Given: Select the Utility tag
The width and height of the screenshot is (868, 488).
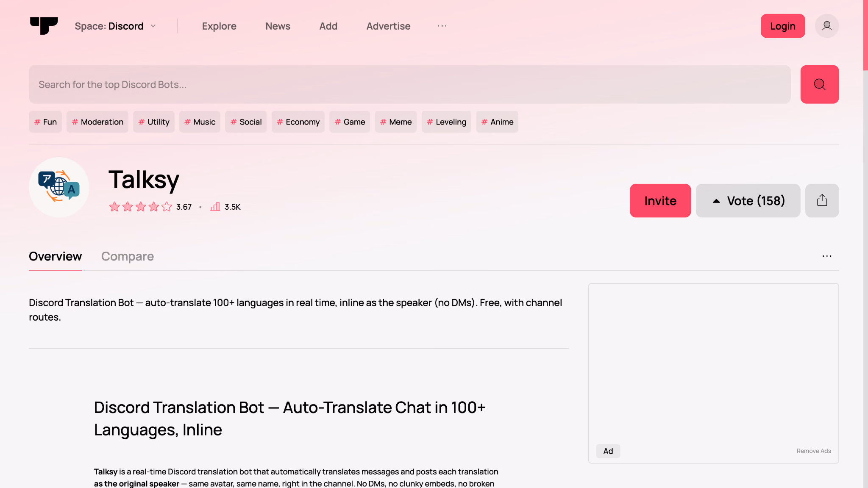Looking at the screenshot, I should coord(153,122).
